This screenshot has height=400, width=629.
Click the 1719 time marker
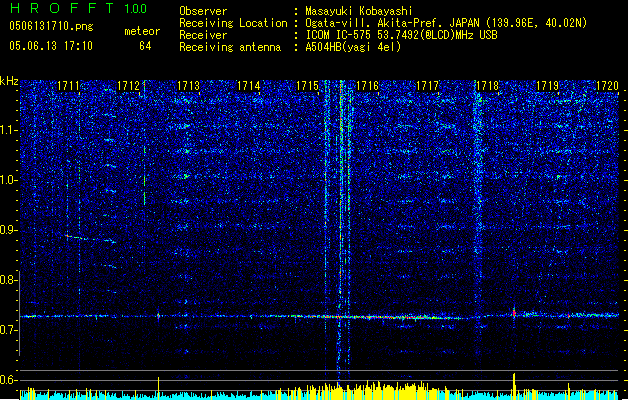tap(548, 86)
